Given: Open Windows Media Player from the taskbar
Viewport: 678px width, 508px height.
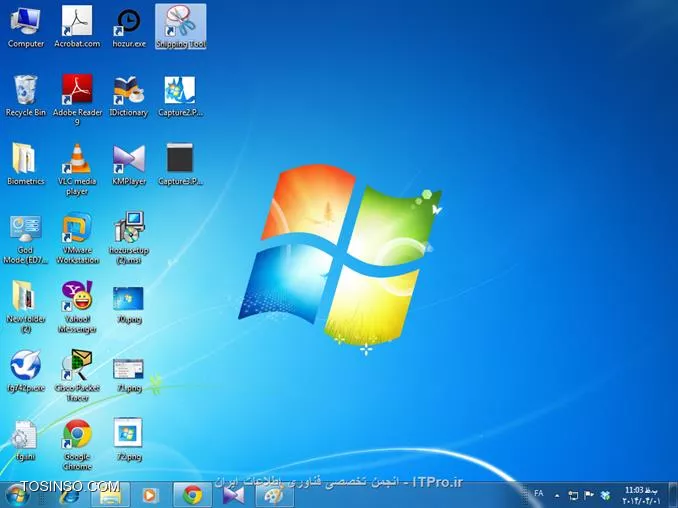Looking at the screenshot, I should coord(150,495).
